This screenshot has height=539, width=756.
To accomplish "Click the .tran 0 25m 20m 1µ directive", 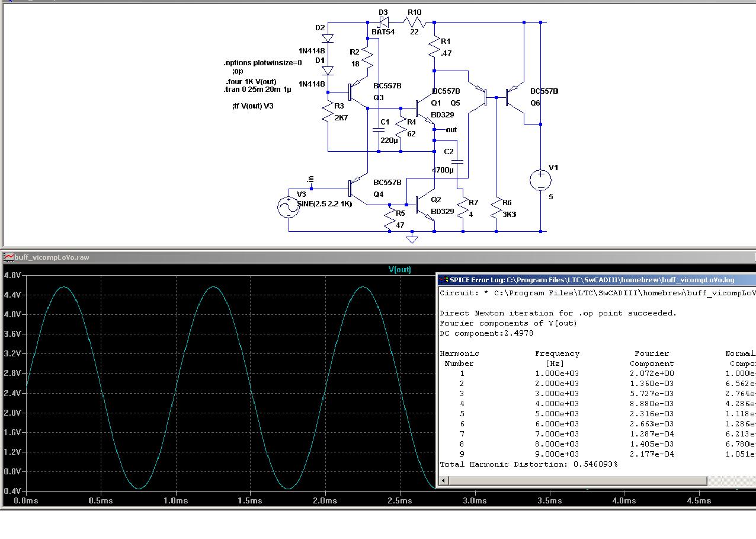I will pos(258,90).
